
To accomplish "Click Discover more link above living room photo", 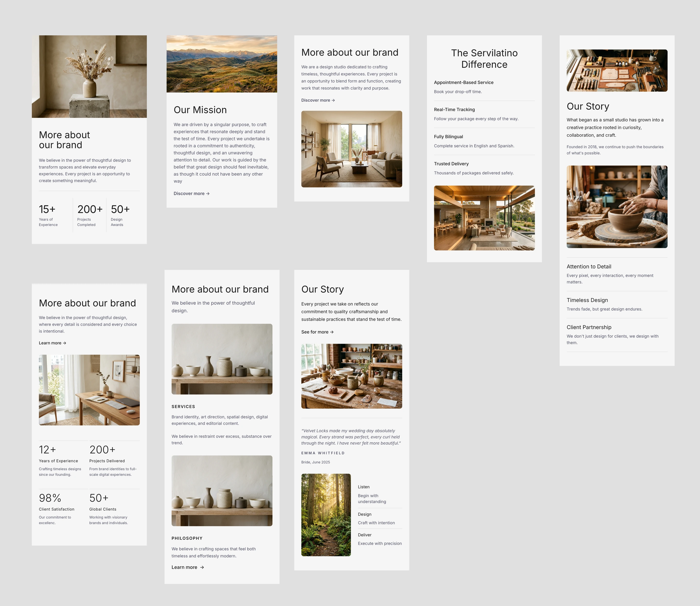I will pos(318,100).
